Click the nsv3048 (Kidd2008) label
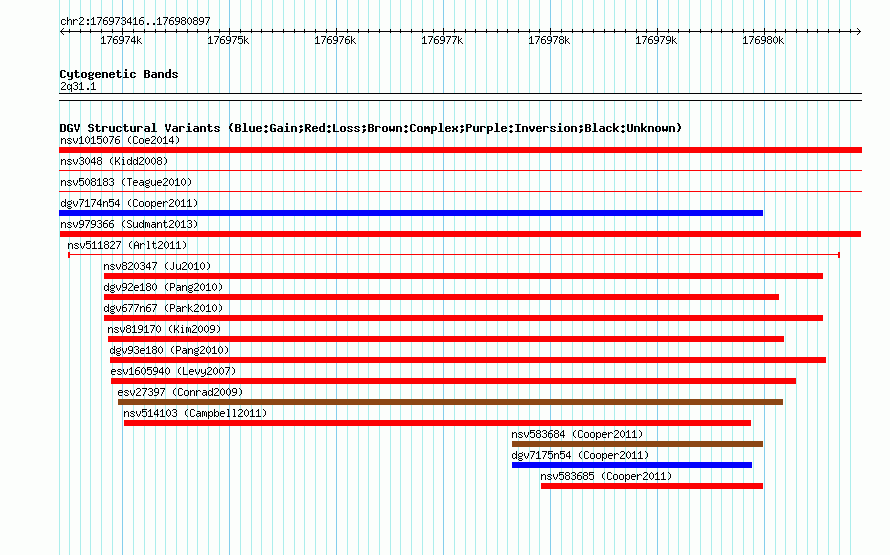 point(114,161)
